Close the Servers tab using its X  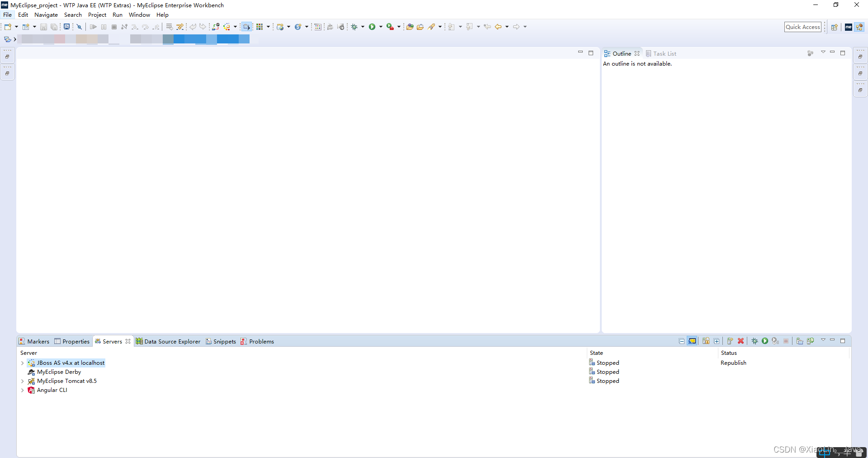click(x=128, y=341)
